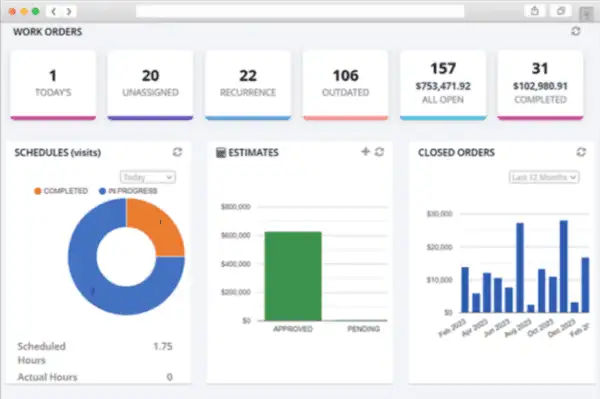Open the Unassigned work orders card

pyautogui.click(x=150, y=85)
